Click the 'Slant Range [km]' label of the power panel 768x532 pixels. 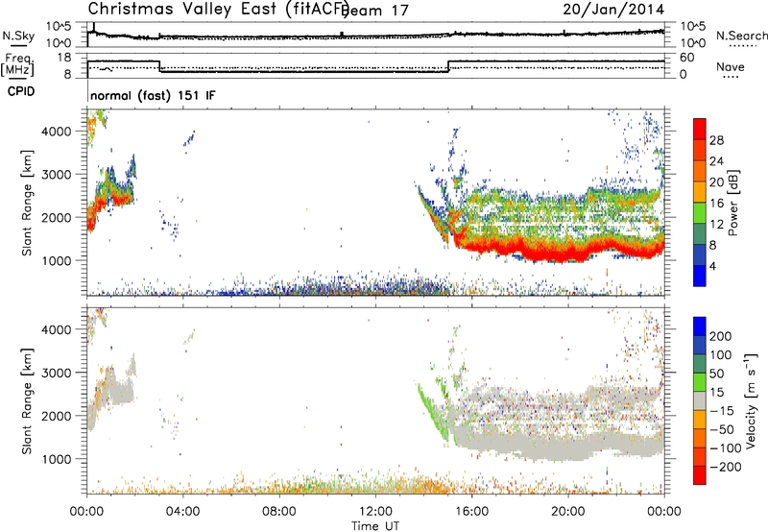pyautogui.click(x=27, y=203)
